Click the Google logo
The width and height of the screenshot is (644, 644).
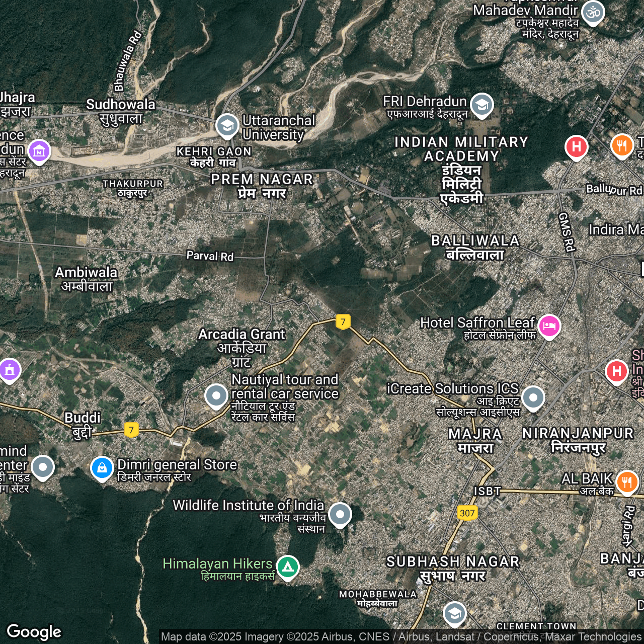[34, 631]
